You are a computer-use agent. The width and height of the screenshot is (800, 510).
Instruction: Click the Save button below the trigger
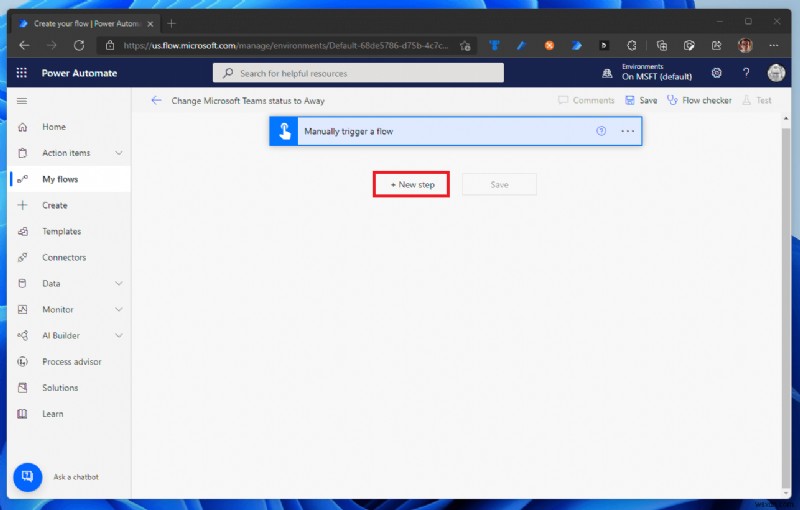pyautogui.click(x=499, y=185)
